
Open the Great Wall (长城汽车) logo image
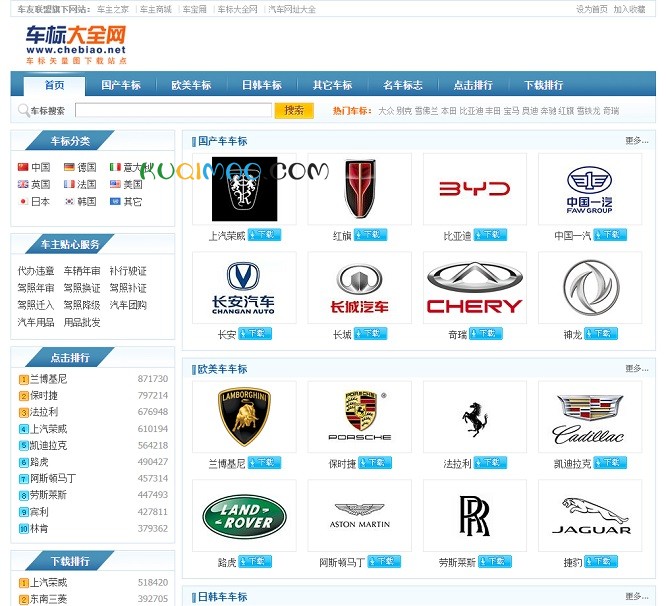[359, 288]
